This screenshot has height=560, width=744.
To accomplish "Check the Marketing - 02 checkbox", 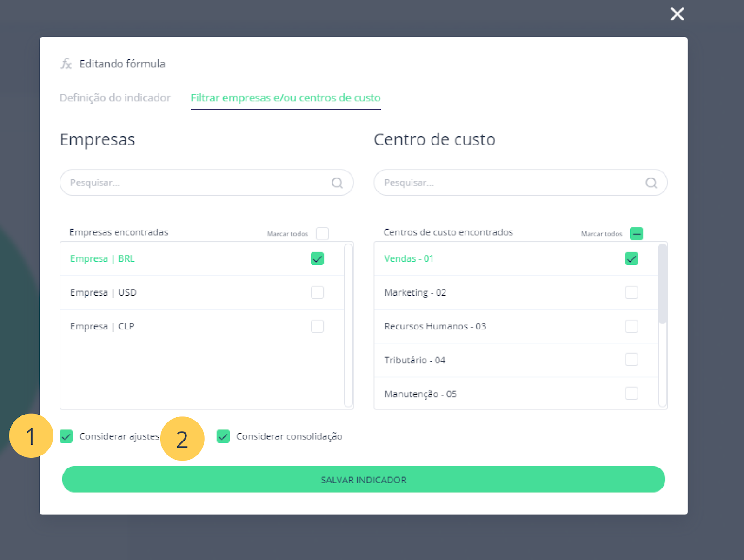I will [631, 292].
